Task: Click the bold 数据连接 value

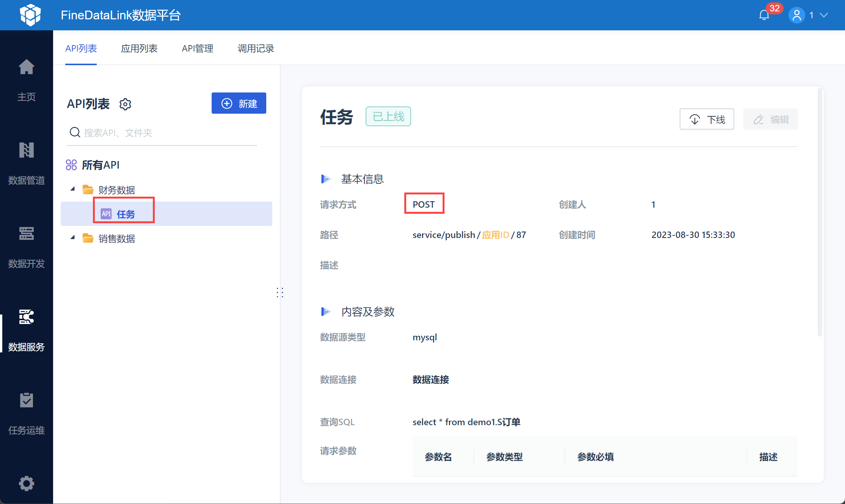Action: pyautogui.click(x=430, y=379)
